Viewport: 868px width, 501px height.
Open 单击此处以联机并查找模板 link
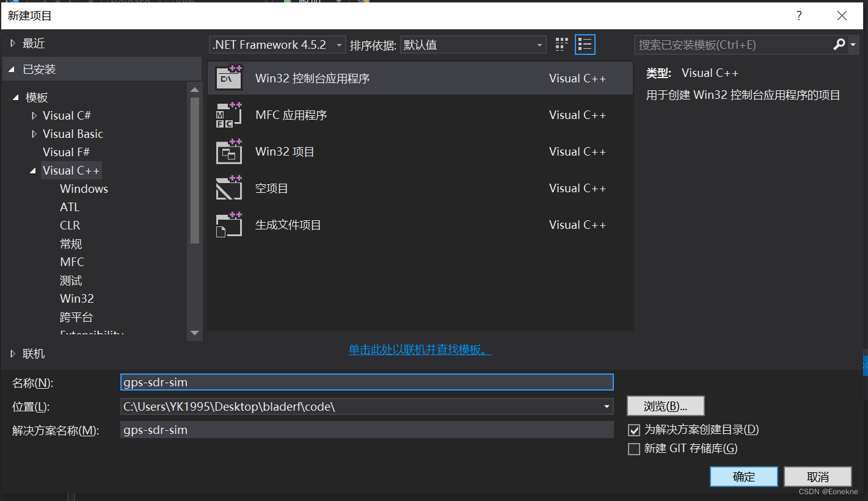tap(420, 350)
